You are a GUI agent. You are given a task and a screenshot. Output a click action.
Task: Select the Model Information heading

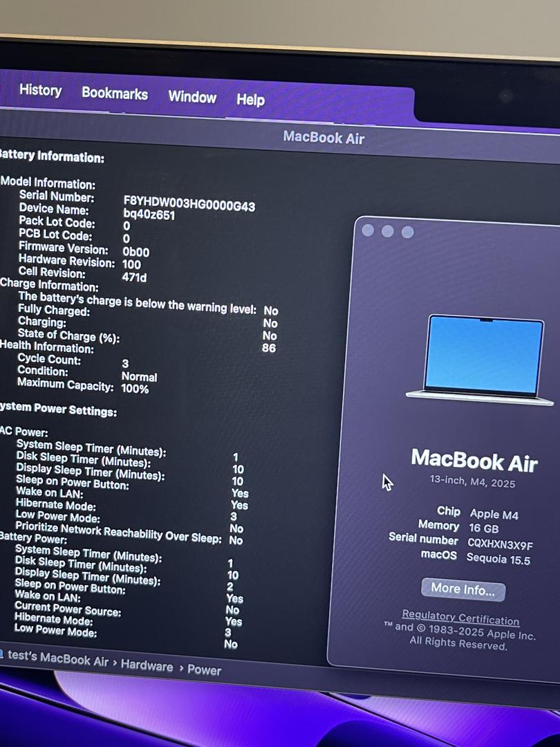pyautogui.click(x=48, y=183)
